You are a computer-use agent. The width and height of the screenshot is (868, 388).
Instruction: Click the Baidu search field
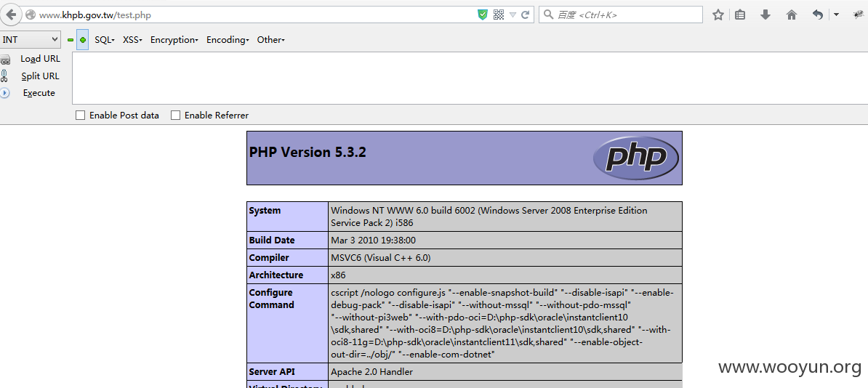(x=621, y=15)
